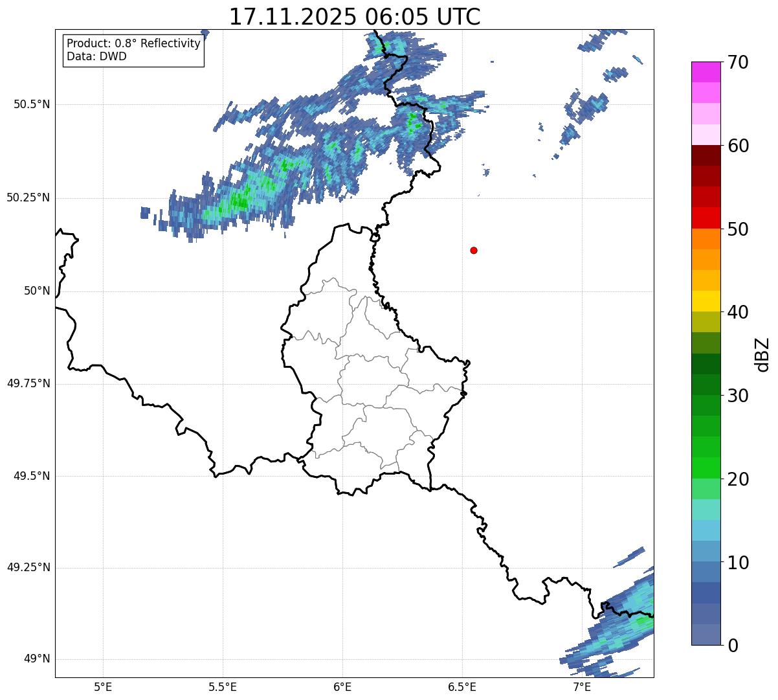Click the '6°E' longitude label
The width and height of the screenshot is (778, 700).
point(342,687)
